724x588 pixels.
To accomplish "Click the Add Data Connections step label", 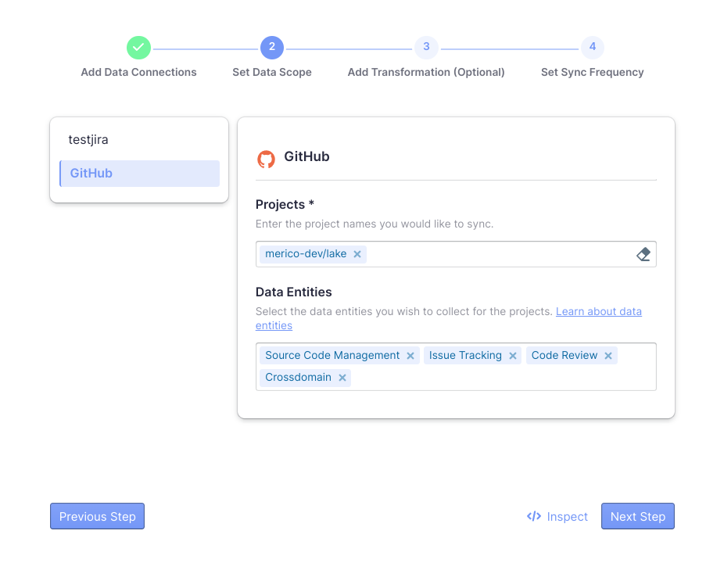I will point(138,72).
